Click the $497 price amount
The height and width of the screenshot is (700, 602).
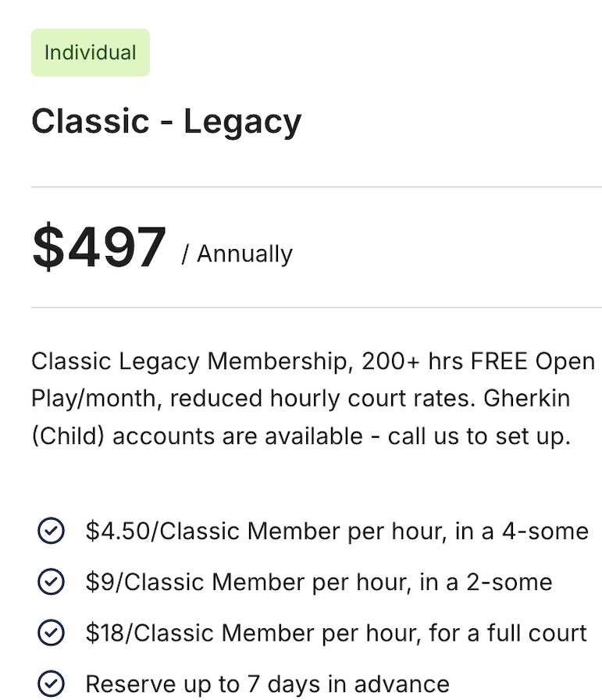(x=99, y=247)
